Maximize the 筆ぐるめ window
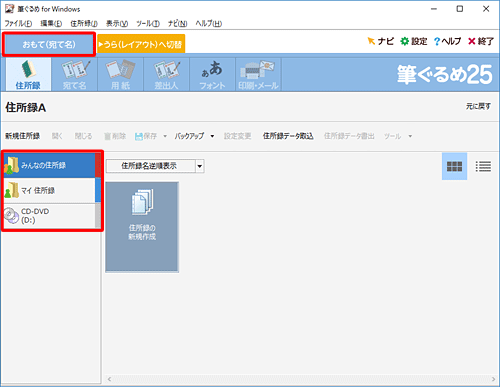Screen dimensions: 500x387 pos(460,9)
